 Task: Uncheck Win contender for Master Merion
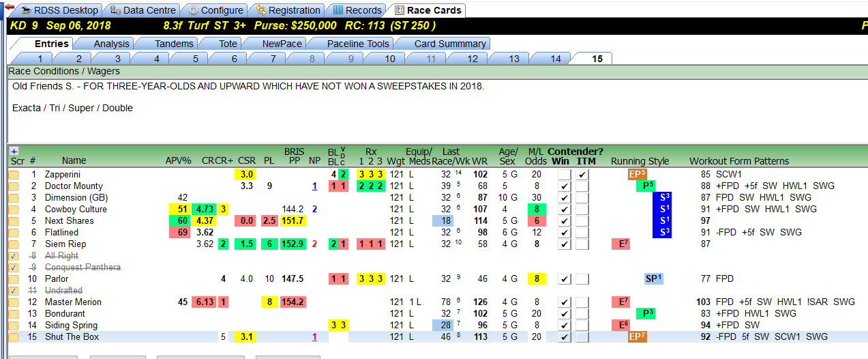point(564,302)
